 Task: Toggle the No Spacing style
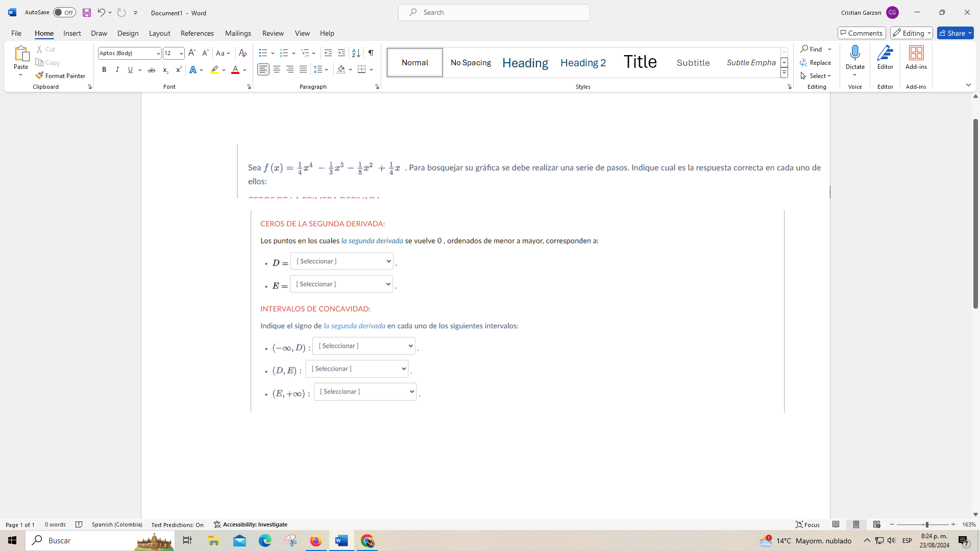coord(471,62)
